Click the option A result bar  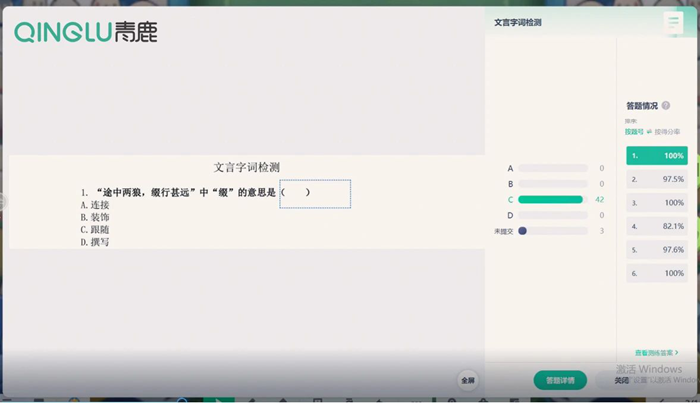click(552, 169)
